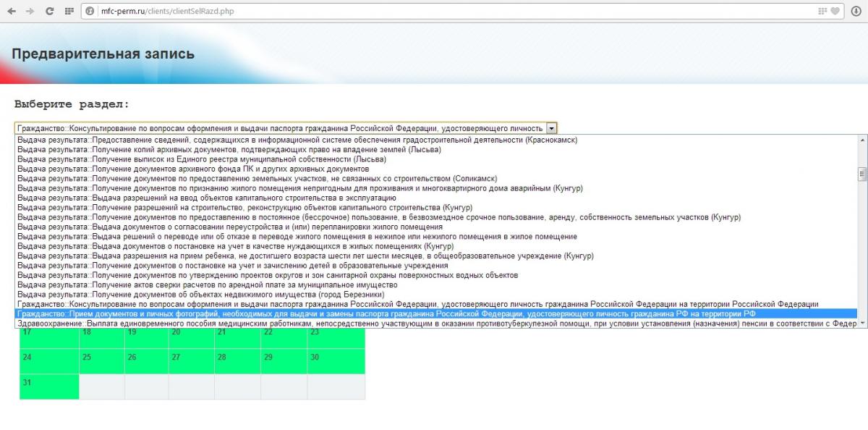
Task: Add page to bookmarks with heart icon
Action: 835,11
